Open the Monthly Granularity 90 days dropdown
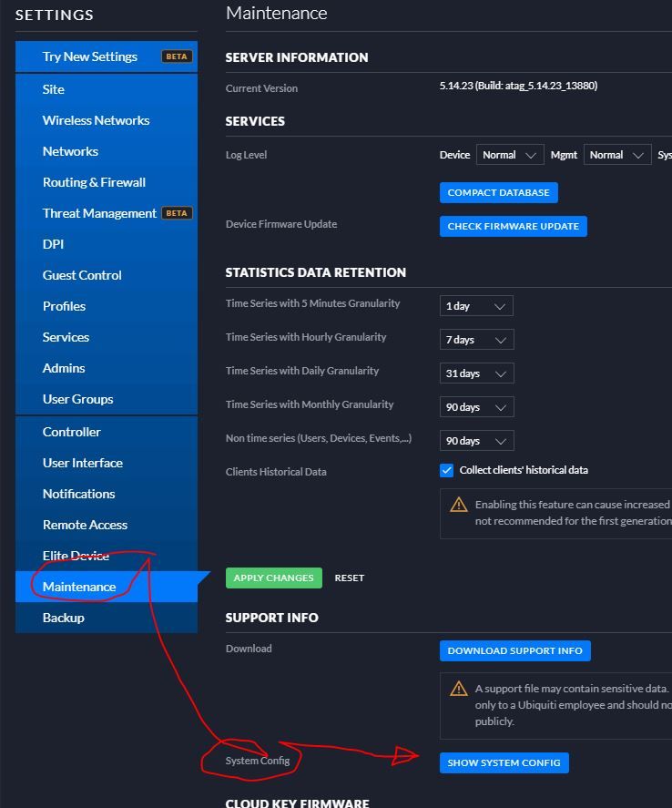This screenshot has height=808, width=672. (476, 407)
